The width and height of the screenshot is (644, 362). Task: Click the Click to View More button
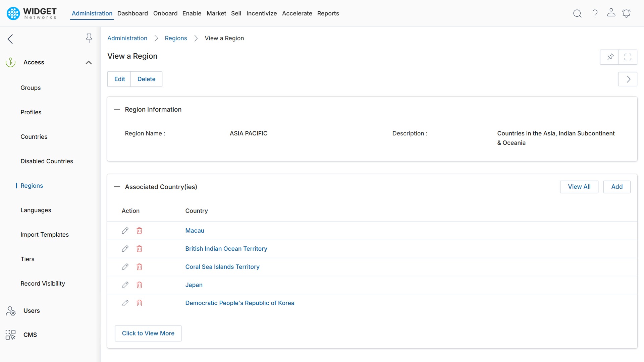(148, 333)
